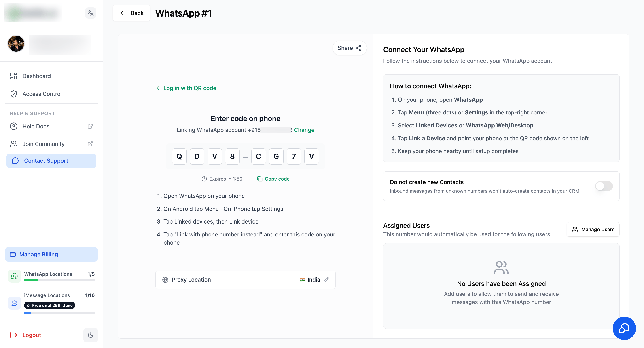Copy the pairing code
Image resolution: width=644 pixels, height=348 pixels.
[273, 179]
